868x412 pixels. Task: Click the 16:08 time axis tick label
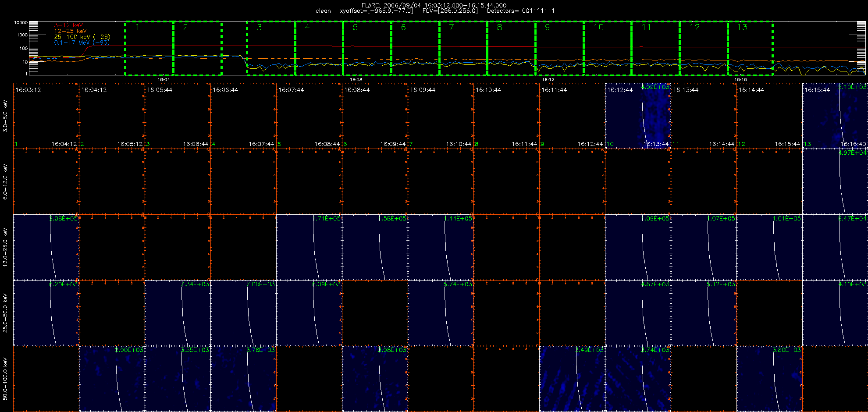pyautogui.click(x=356, y=80)
